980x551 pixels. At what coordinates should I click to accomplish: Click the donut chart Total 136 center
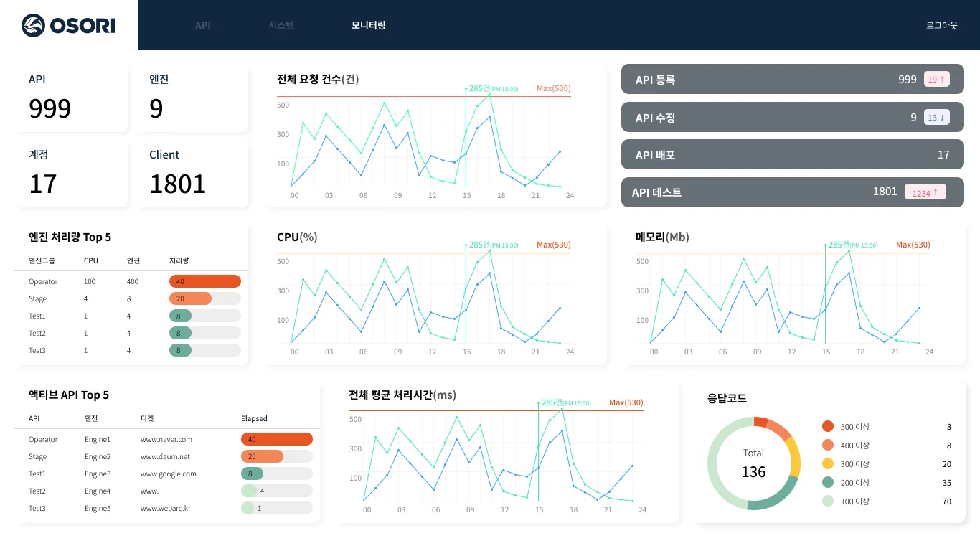(x=753, y=463)
